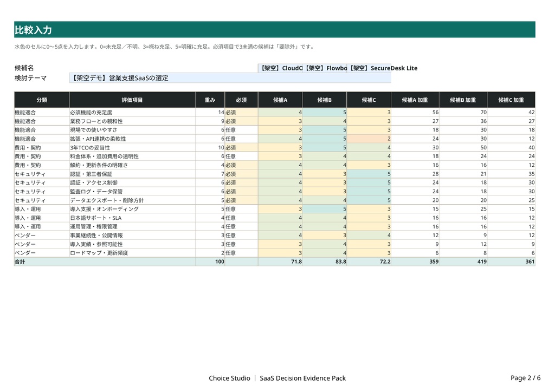Select the 認証・アクセス制御 item cell
555x392 pixels.
[x=132, y=182]
